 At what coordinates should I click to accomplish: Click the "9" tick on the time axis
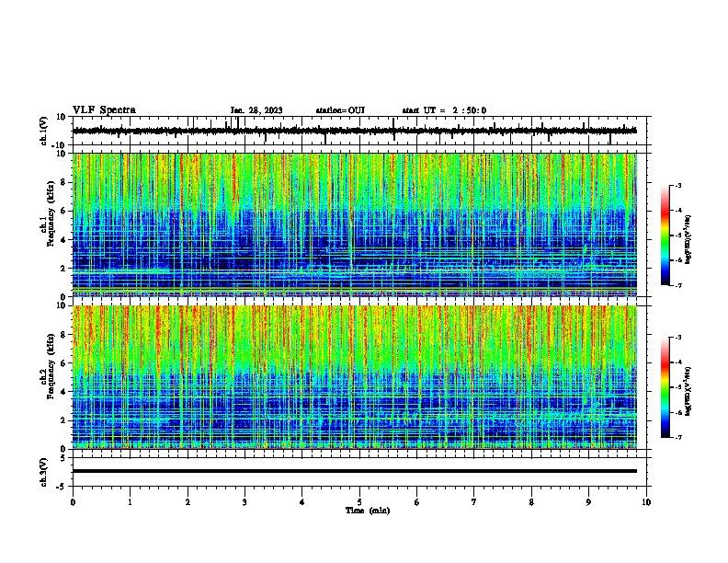pyautogui.click(x=588, y=502)
